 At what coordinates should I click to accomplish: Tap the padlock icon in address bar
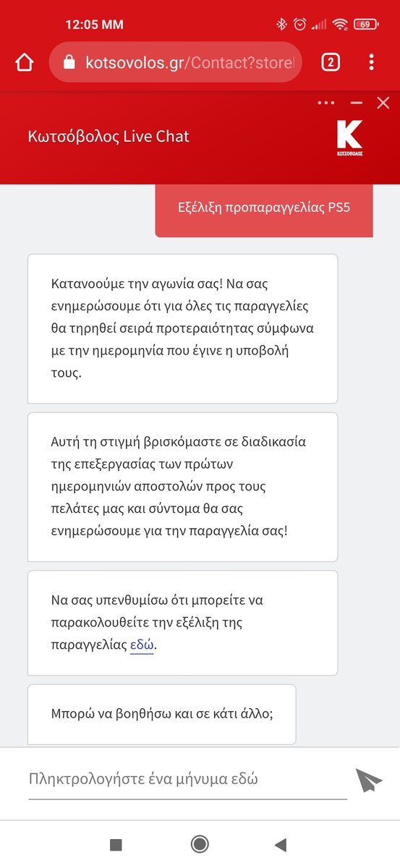pyautogui.click(x=69, y=62)
